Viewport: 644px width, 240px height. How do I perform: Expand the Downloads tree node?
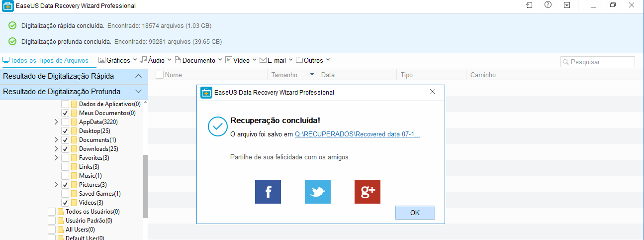[x=56, y=149]
